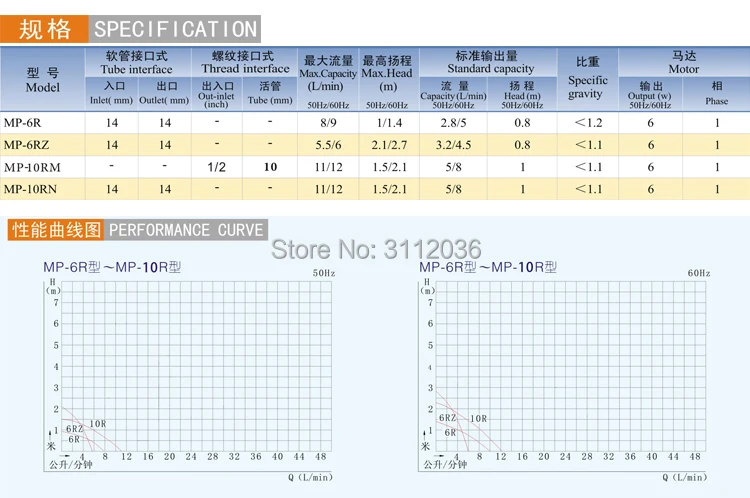Select the "MP-6R型~MP-10R型" title above the 60Hz chart

(488, 267)
